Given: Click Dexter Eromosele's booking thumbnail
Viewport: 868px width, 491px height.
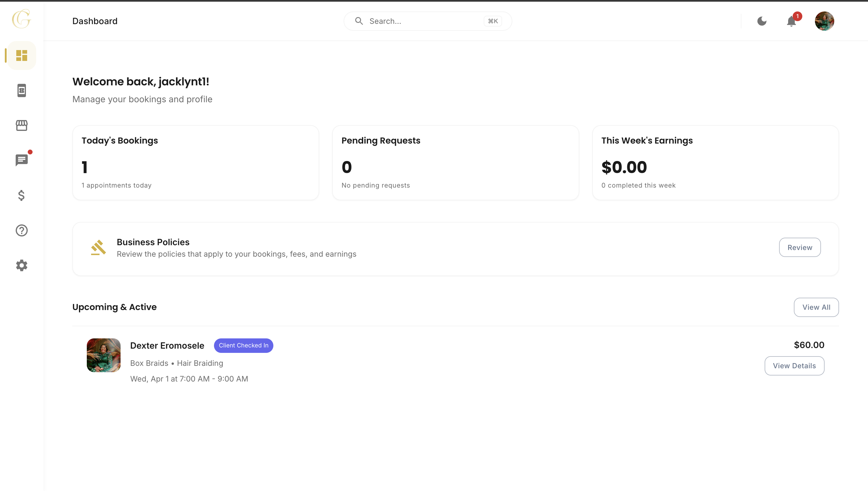Looking at the screenshot, I should 103,355.
